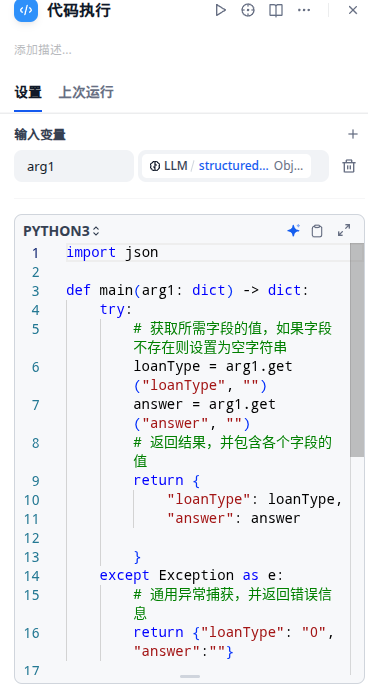Click the crosshair locate-node icon
Image resolution: width=368 pixels, height=692 pixels.
248,10
